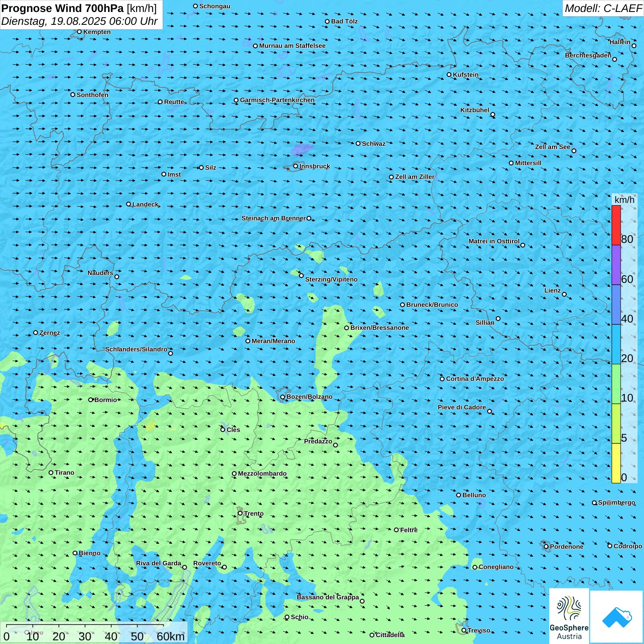Click the Schwaz location marker
The height and width of the screenshot is (644, 644).
pos(358,144)
